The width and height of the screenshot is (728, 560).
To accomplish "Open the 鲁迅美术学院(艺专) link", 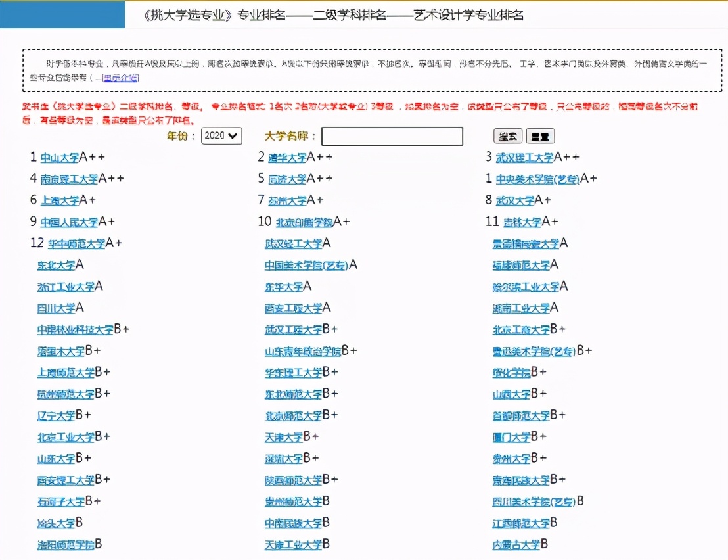I will pos(532,351).
